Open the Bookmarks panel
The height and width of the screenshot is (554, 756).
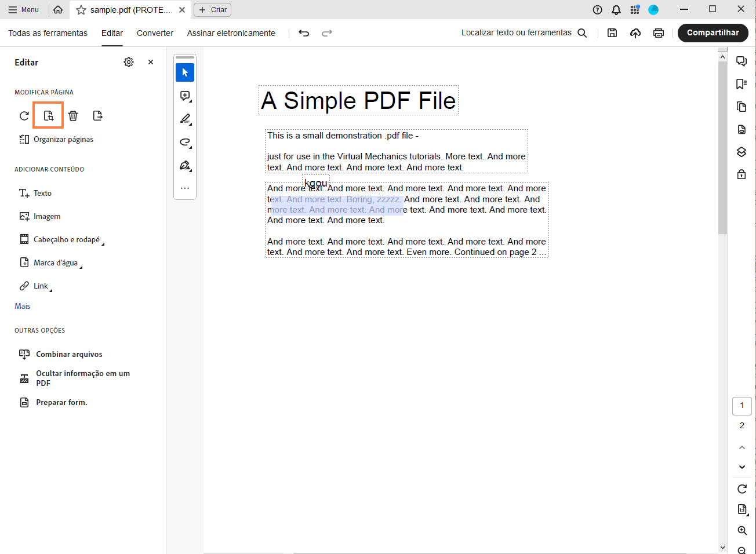(x=742, y=83)
